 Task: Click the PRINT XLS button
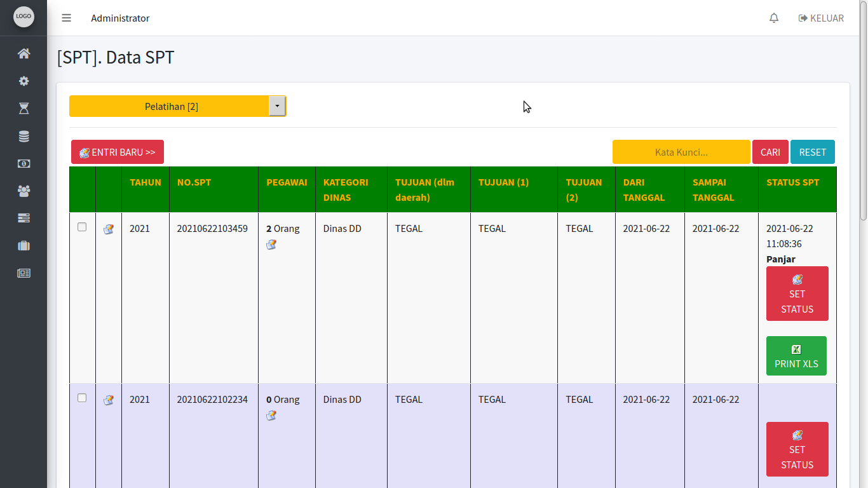[796, 356]
